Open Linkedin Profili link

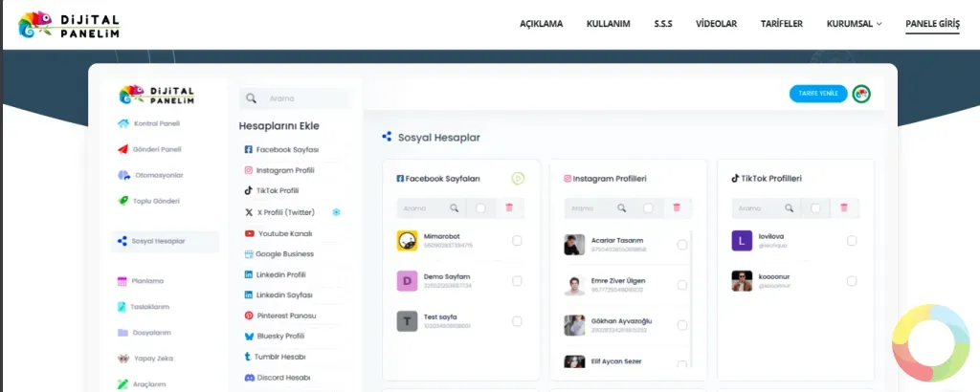pyautogui.click(x=275, y=274)
